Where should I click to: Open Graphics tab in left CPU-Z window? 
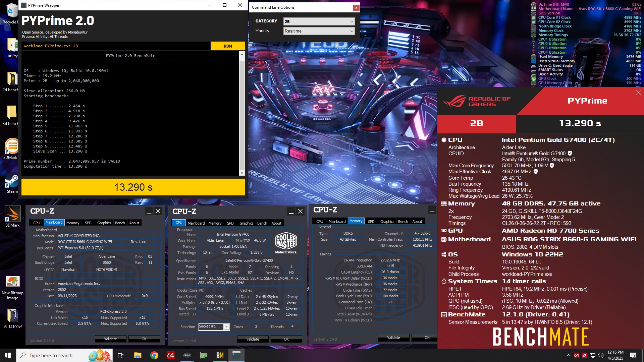(x=104, y=223)
